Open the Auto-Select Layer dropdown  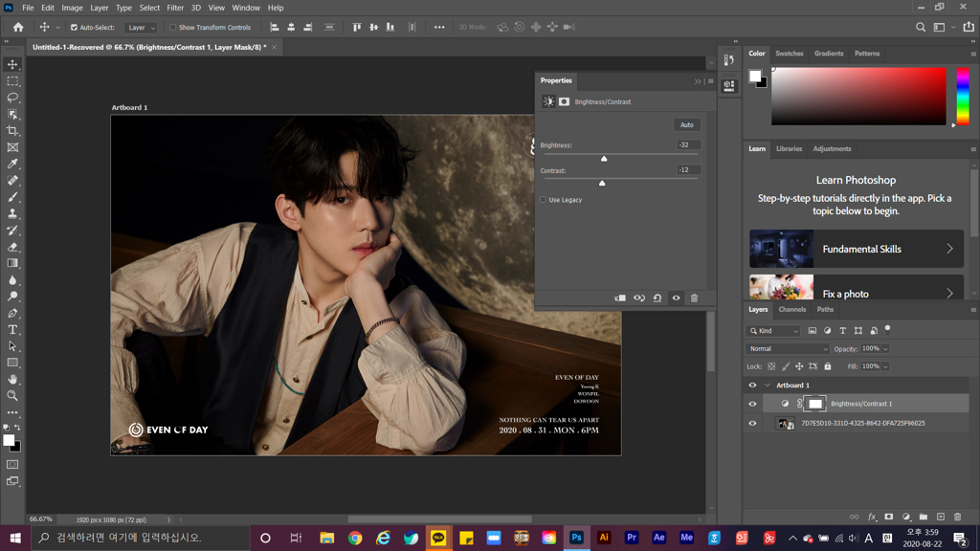pos(141,28)
